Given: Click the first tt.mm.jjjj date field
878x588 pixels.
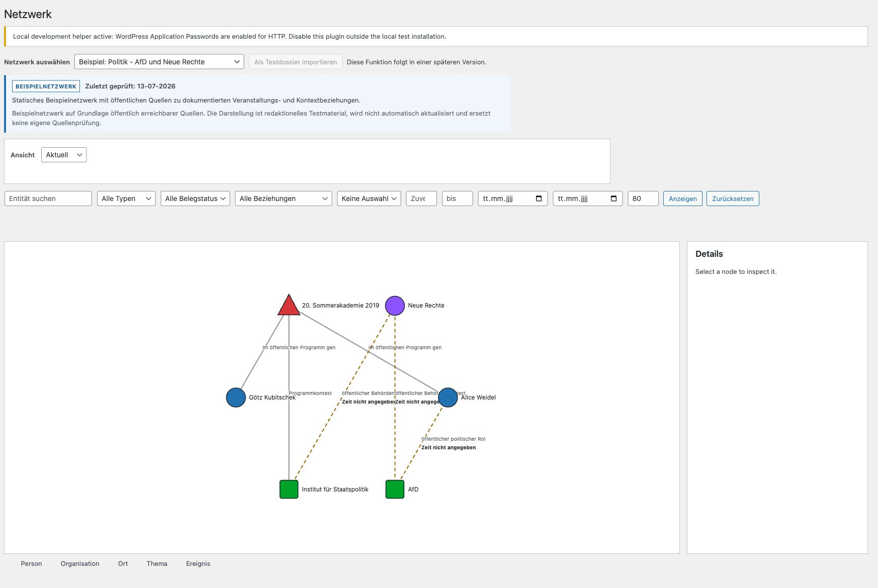Looking at the screenshot, I should coord(512,199).
